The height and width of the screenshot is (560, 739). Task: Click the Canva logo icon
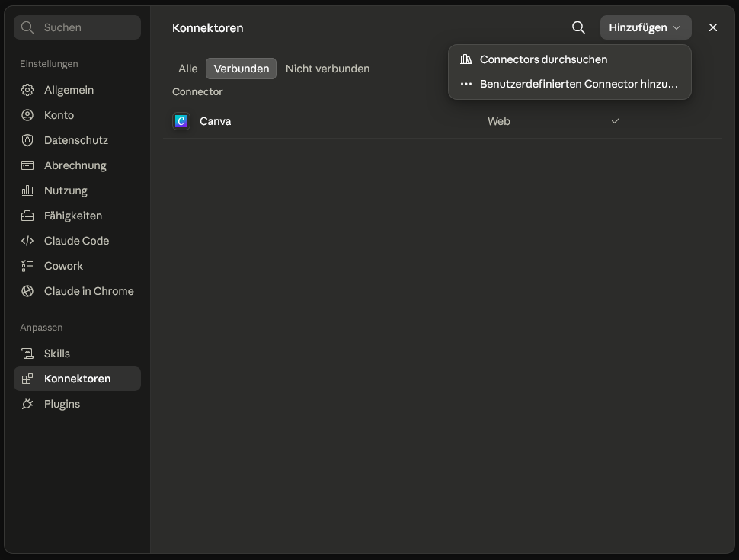(181, 121)
